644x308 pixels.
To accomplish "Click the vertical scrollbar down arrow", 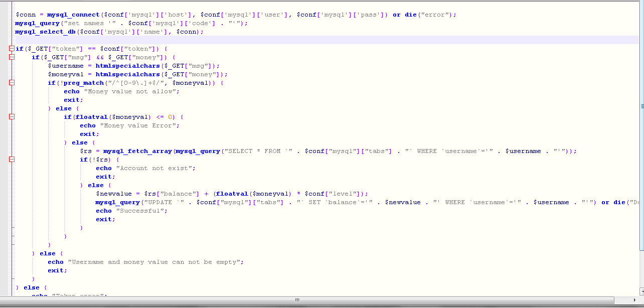I will pyautogui.click(x=641, y=291).
